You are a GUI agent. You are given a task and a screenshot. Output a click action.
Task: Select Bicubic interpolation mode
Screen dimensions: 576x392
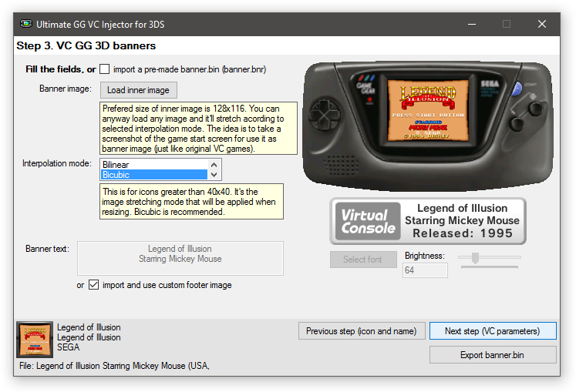point(154,175)
